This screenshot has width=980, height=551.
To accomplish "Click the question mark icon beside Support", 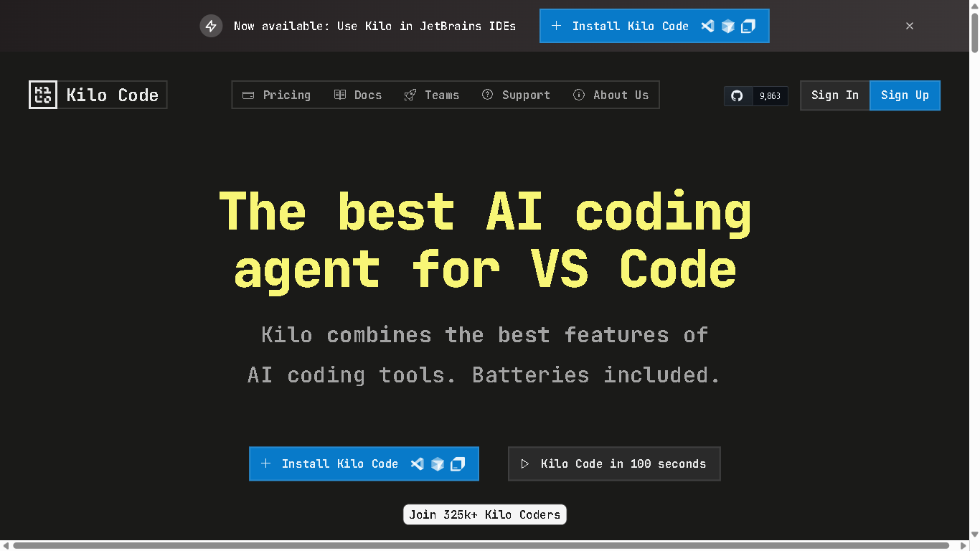I will (x=488, y=95).
